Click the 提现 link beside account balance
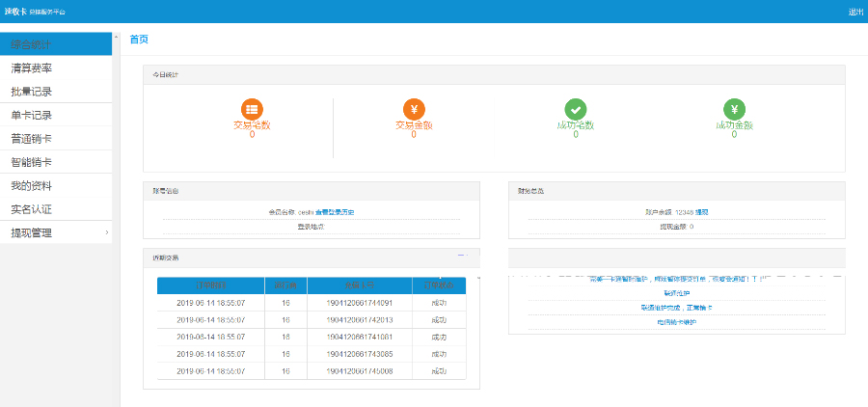The height and width of the screenshot is (407, 868). click(x=702, y=211)
